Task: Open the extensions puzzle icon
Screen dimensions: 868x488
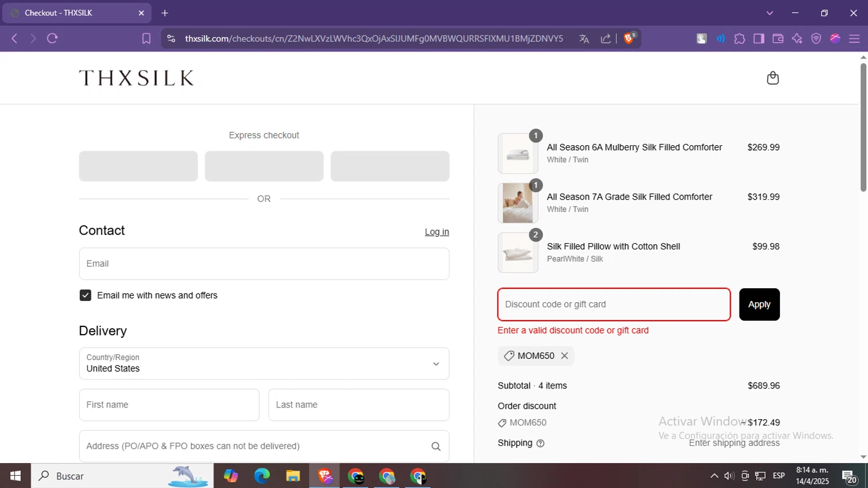Action: pos(740,39)
